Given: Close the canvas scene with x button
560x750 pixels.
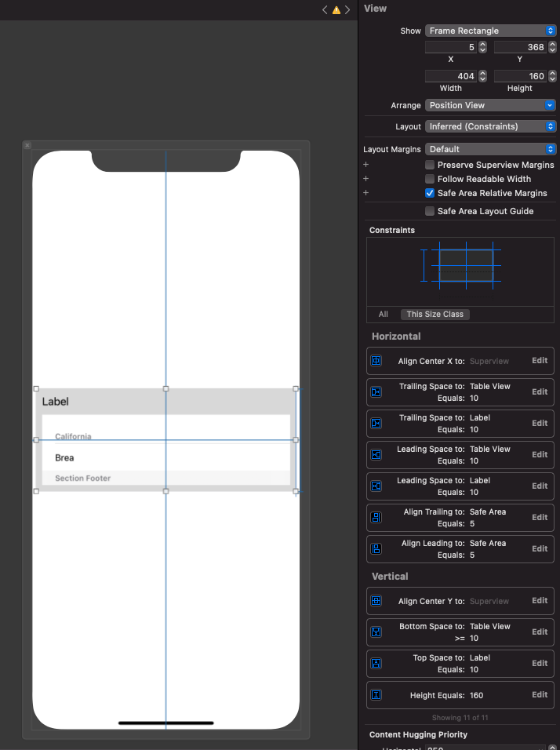Looking at the screenshot, I should point(27,145).
